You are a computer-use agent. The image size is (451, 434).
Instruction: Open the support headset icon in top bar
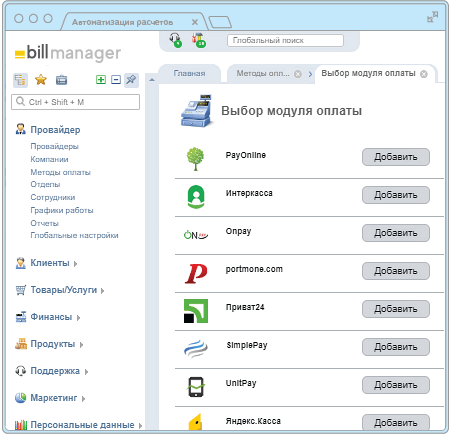pos(175,40)
